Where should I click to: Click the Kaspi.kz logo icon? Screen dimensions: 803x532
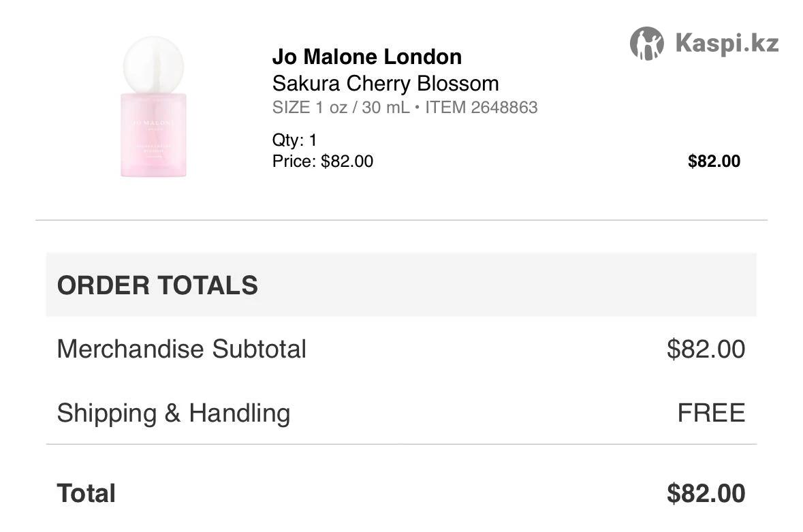[x=646, y=44]
